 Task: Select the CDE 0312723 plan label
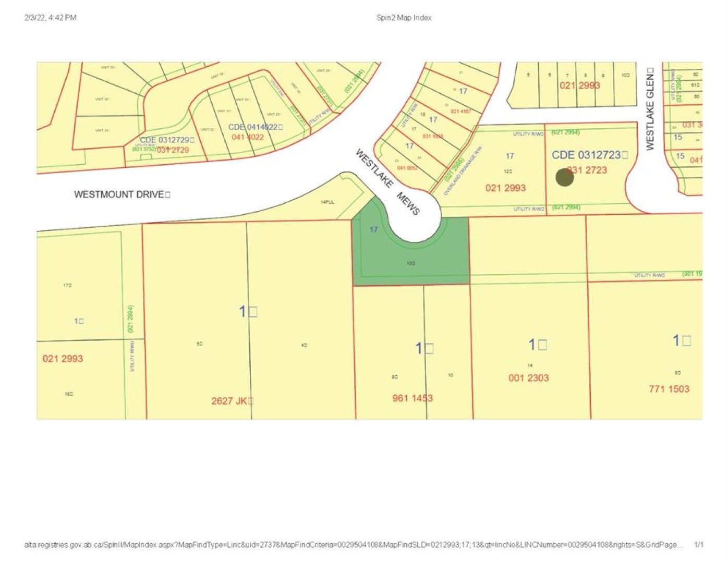589,155
